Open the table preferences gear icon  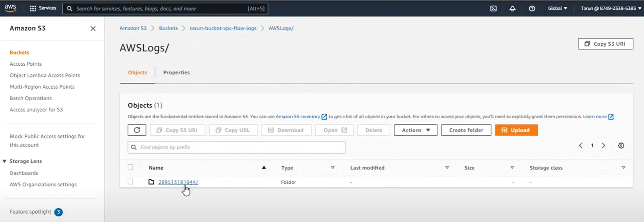pos(621,145)
